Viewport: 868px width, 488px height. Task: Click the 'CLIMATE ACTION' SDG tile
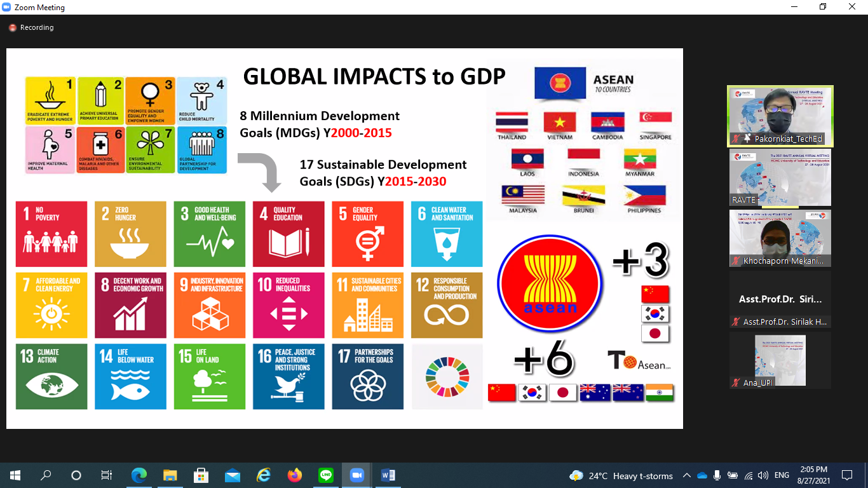51,377
